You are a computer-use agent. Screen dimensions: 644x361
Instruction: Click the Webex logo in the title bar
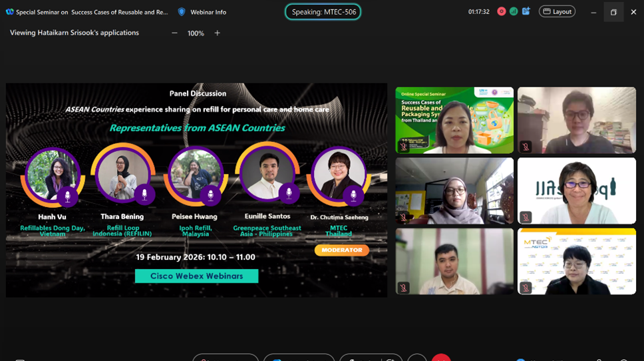9,12
